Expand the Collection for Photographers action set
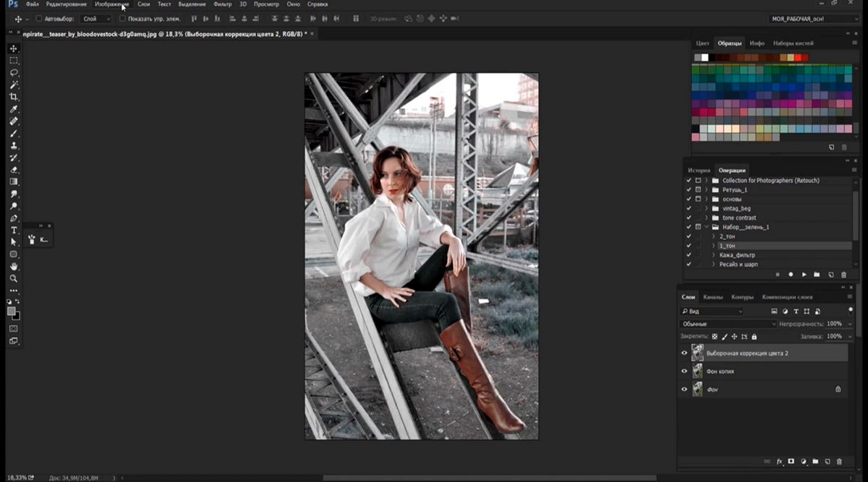 coord(706,180)
